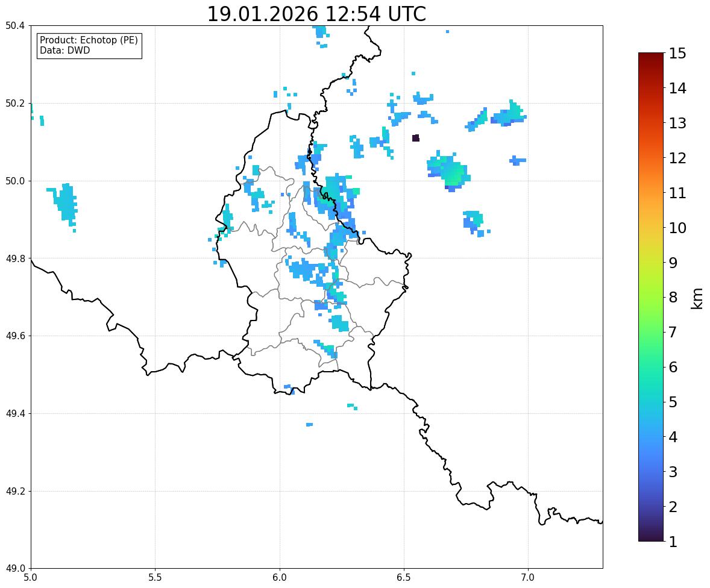Click the longitude axis label '7.0'

tap(529, 578)
